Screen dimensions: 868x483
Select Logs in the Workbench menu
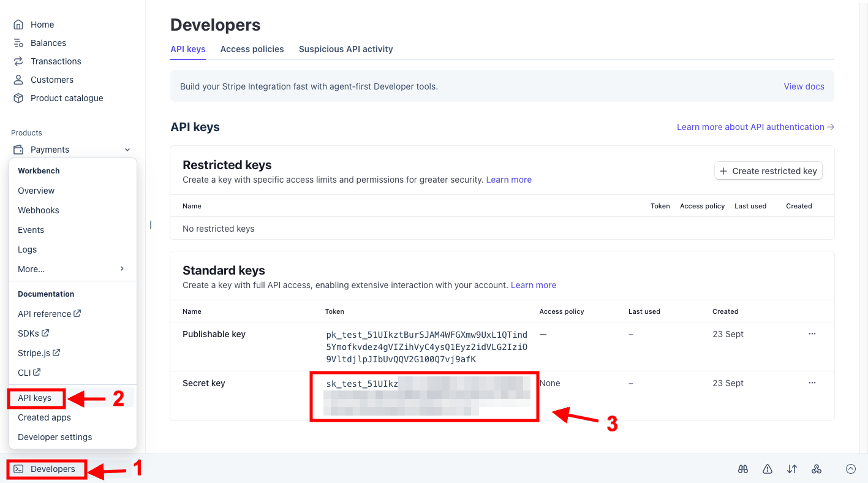click(28, 249)
